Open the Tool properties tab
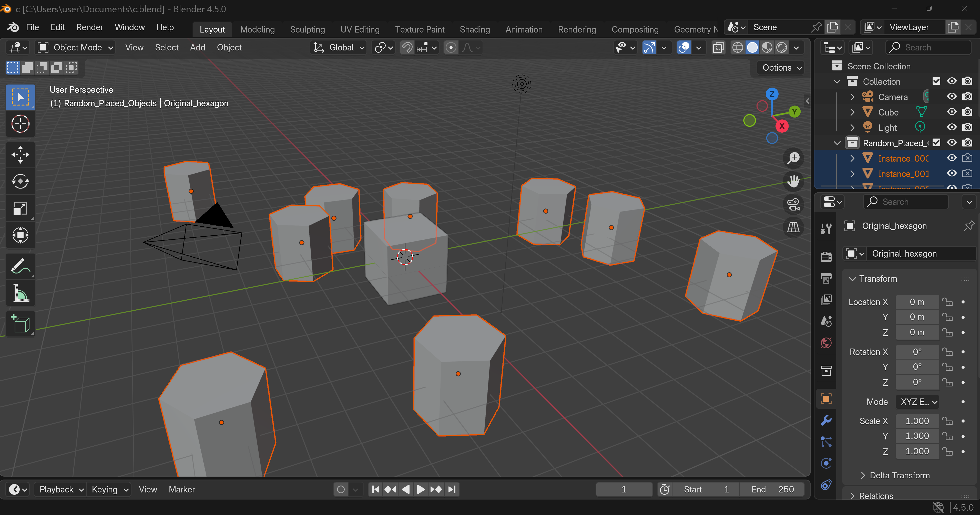Screen dimensions: 980x515 click(826, 228)
